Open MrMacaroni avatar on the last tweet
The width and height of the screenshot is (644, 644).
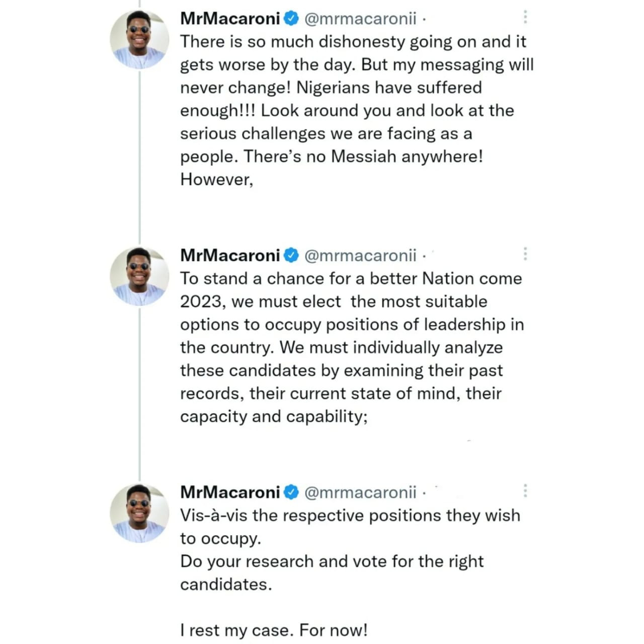pos(139,513)
